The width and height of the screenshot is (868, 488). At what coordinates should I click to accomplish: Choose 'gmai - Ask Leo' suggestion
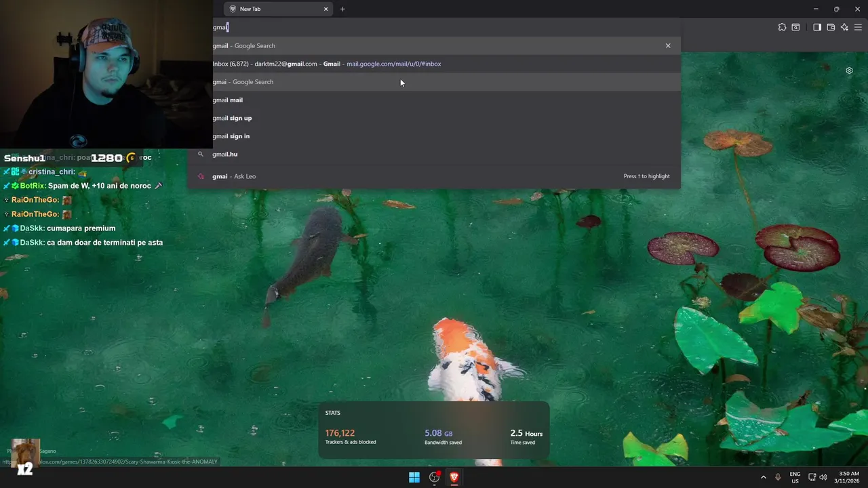tap(434, 176)
